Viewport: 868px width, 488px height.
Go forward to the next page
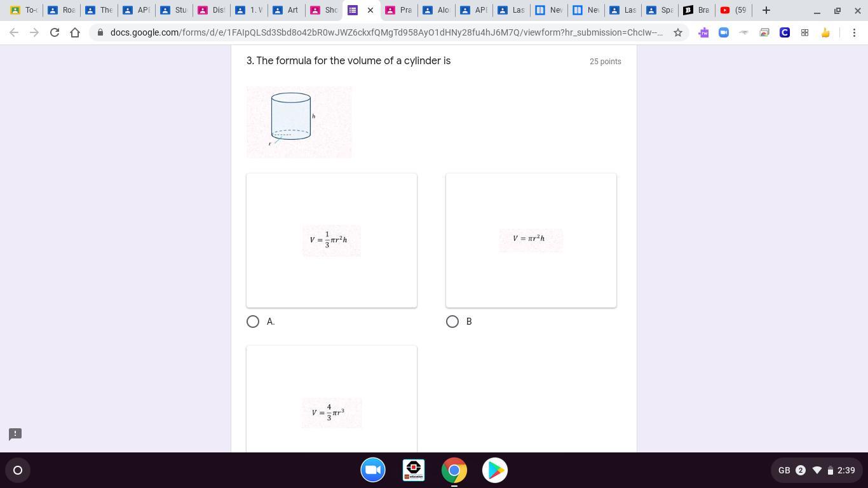pyautogui.click(x=34, y=32)
